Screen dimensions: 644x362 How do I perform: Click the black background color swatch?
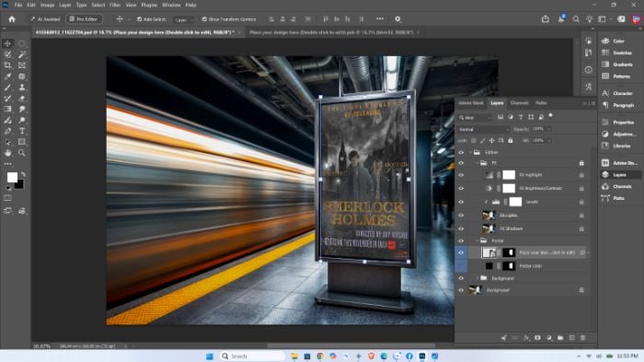(20, 185)
